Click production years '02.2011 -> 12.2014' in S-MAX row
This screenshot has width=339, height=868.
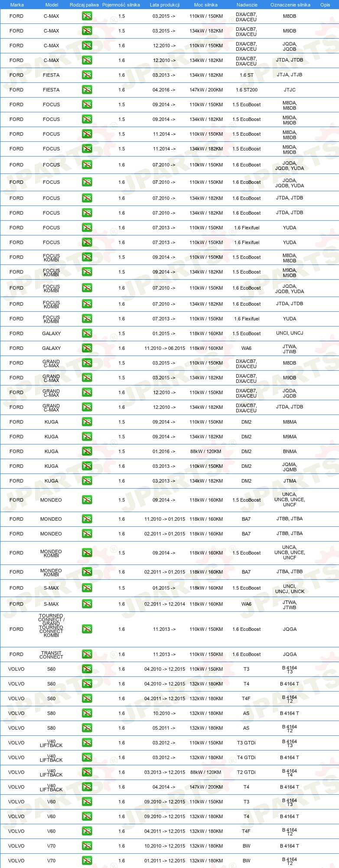(x=165, y=604)
